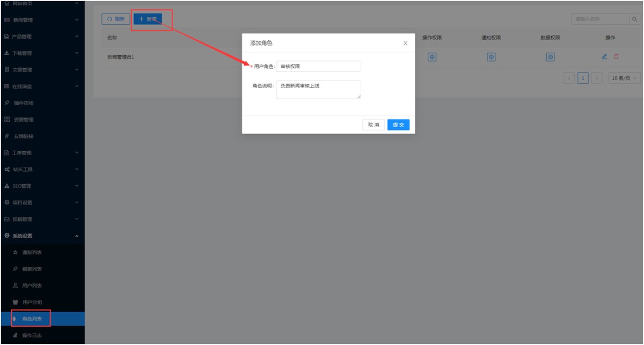Click the 操作日志 log icon
644x345 pixels.
15,335
